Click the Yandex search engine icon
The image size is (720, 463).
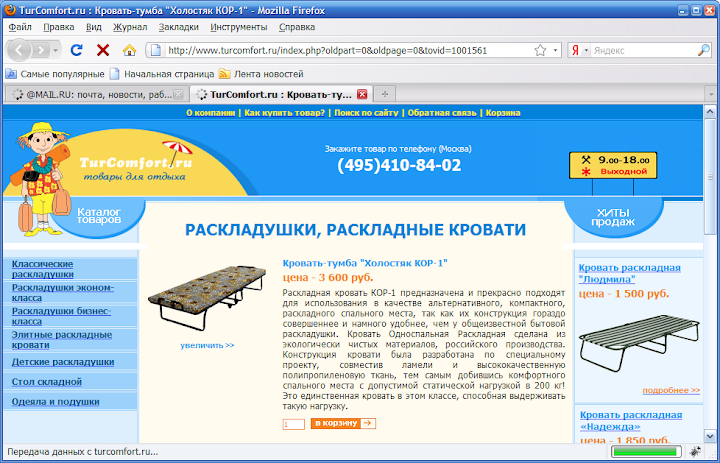pyautogui.click(x=575, y=51)
